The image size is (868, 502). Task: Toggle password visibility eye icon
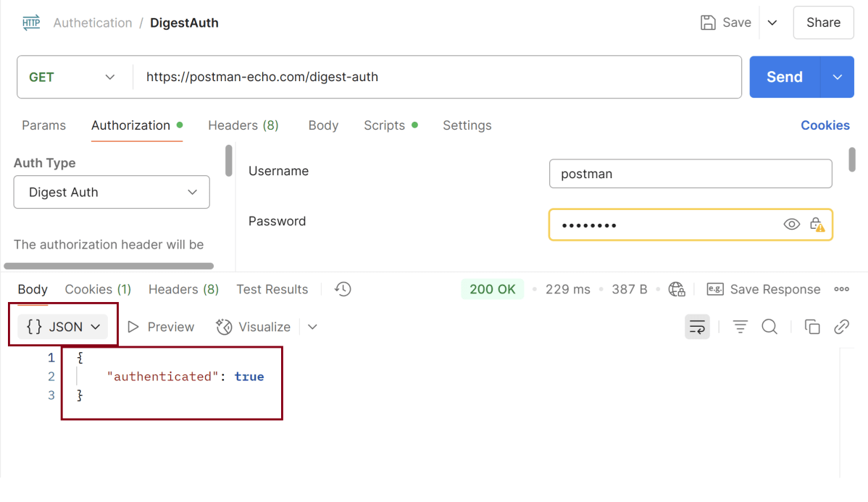point(792,225)
